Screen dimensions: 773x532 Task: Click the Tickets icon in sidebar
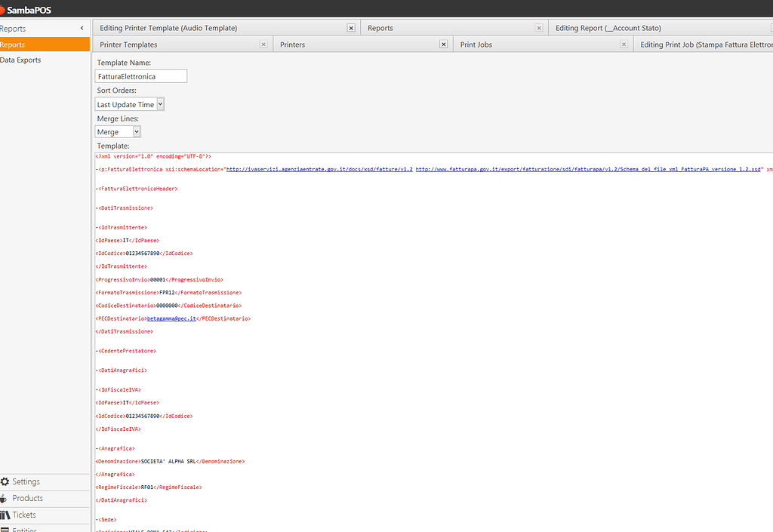pyautogui.click(x=5, y=515)
